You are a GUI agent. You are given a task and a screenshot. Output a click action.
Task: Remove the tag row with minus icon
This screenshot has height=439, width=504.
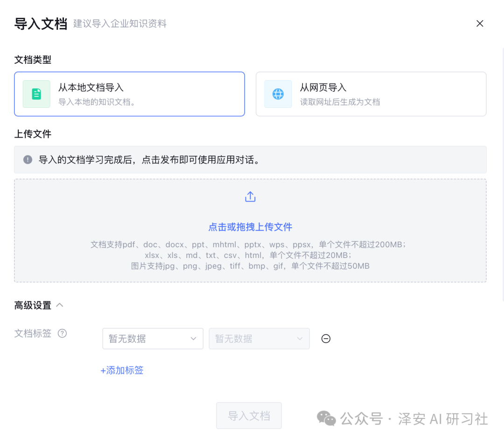click(x=326, y=338)
